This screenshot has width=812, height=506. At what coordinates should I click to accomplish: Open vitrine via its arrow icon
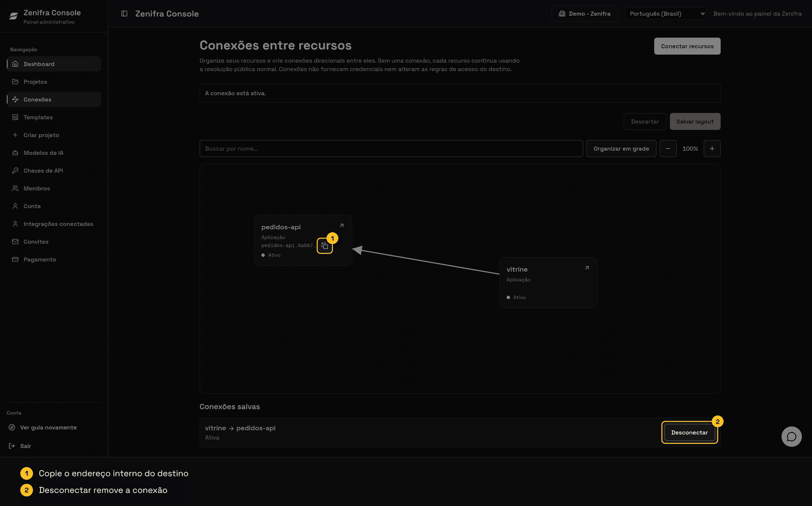coord(587,268)
